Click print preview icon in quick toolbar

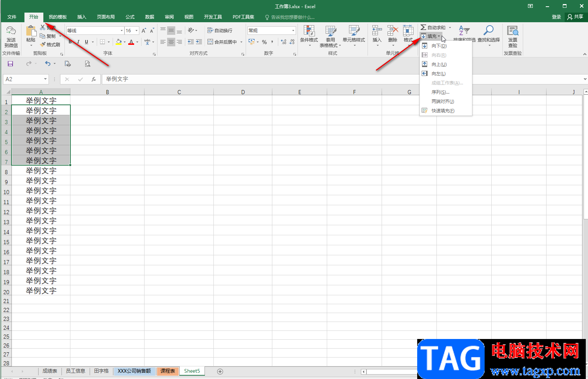pyautogui.click(x=87, y=64)
